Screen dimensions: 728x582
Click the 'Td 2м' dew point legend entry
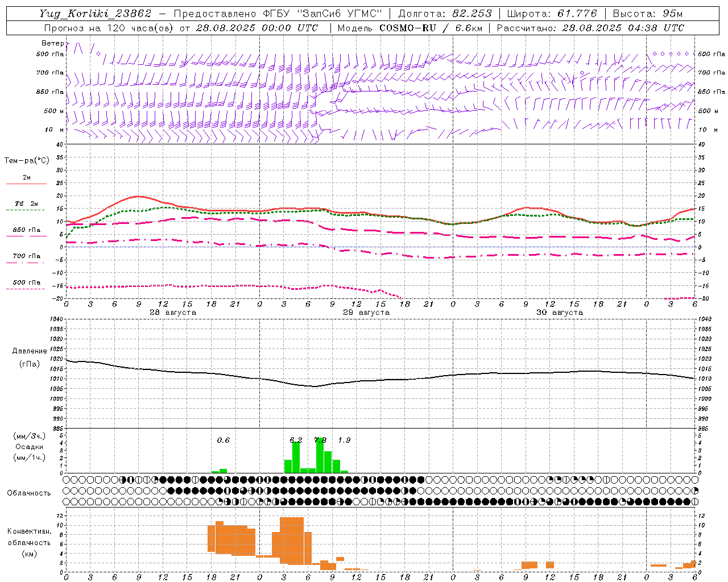pos(26,203)
